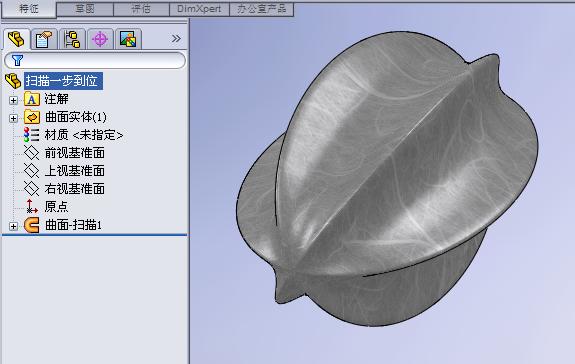Click the material icon beside 材质
575x364 pixels.
pos(32,135)
